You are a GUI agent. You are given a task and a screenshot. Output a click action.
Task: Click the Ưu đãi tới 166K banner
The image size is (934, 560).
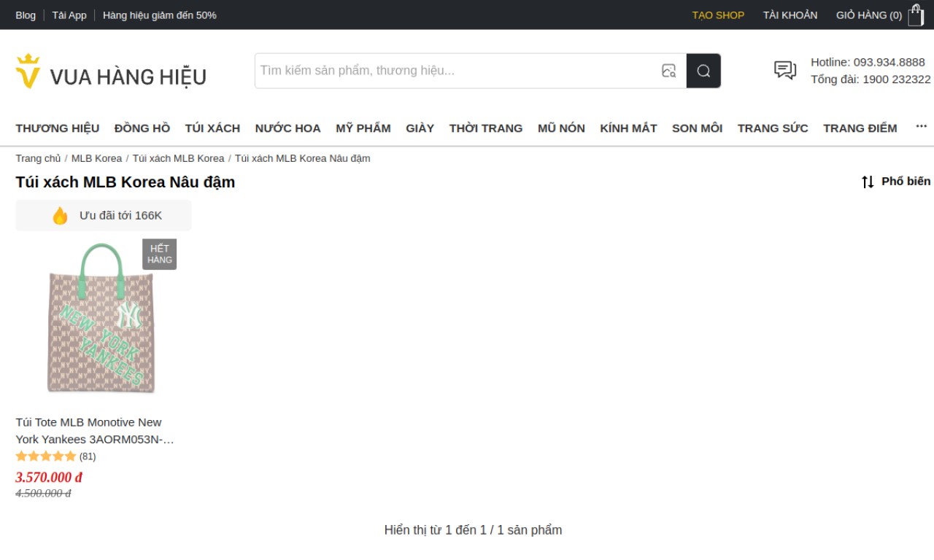(x=104, y=216)
